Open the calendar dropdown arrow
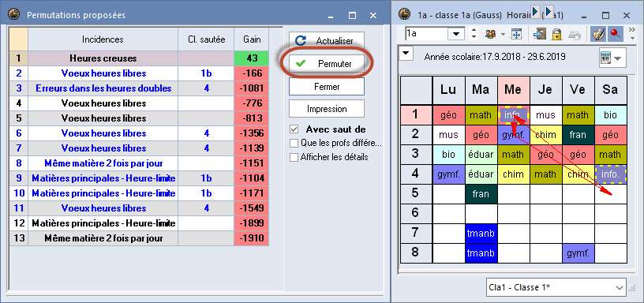644x303 pixels. pyautogui.click(x=617, y=58)
